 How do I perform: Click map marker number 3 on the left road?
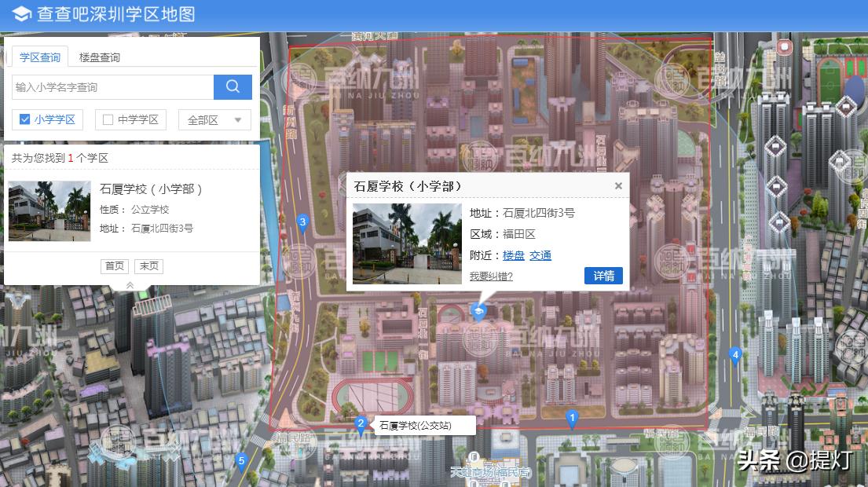click(303, 222)
